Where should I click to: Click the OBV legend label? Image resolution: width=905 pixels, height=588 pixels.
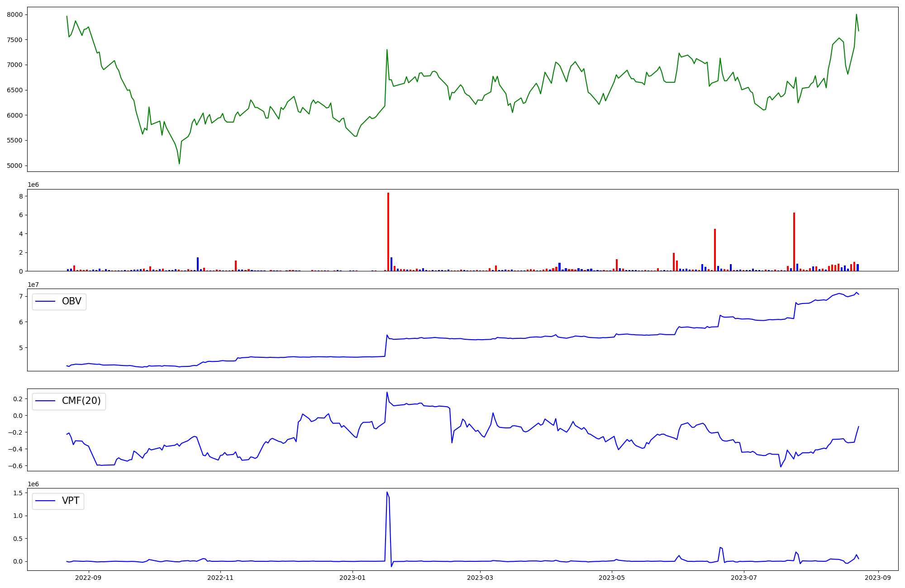click(71, 302)
